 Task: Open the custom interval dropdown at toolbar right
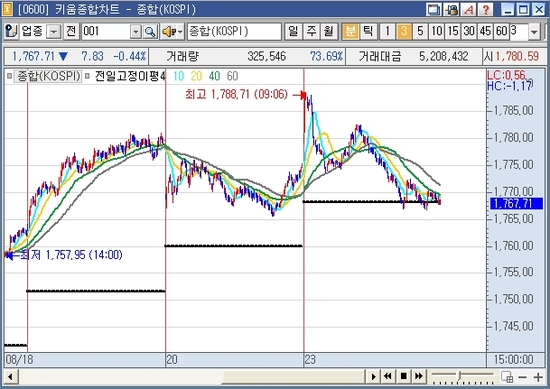point(534,32)
